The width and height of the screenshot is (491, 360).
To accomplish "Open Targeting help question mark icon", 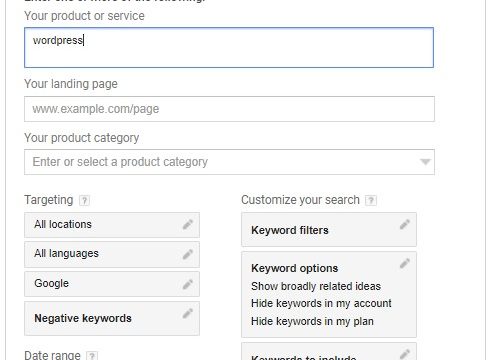I will point(84,200).
